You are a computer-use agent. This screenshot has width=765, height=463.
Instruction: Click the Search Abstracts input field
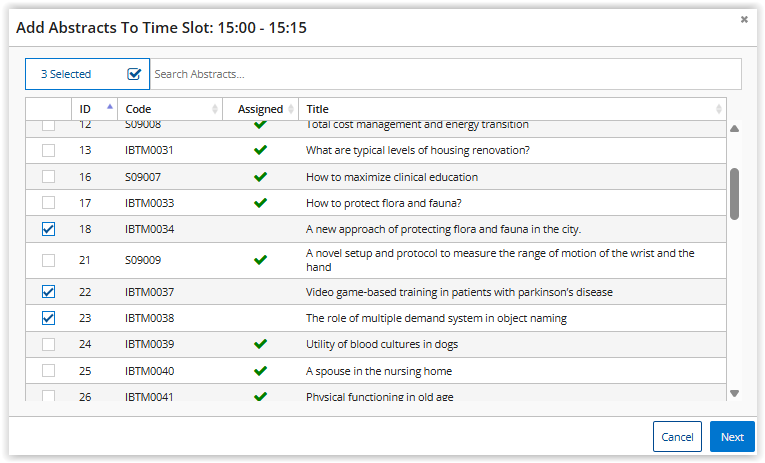445,74
